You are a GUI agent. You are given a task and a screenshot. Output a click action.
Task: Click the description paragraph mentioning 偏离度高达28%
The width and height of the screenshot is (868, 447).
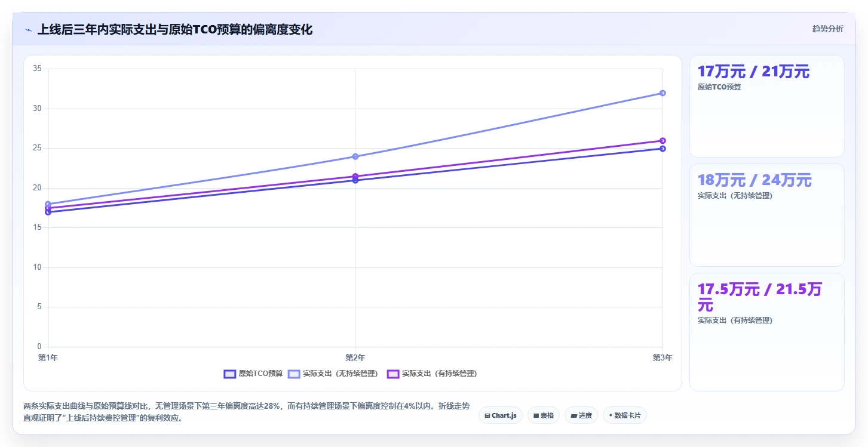[246, 412]
